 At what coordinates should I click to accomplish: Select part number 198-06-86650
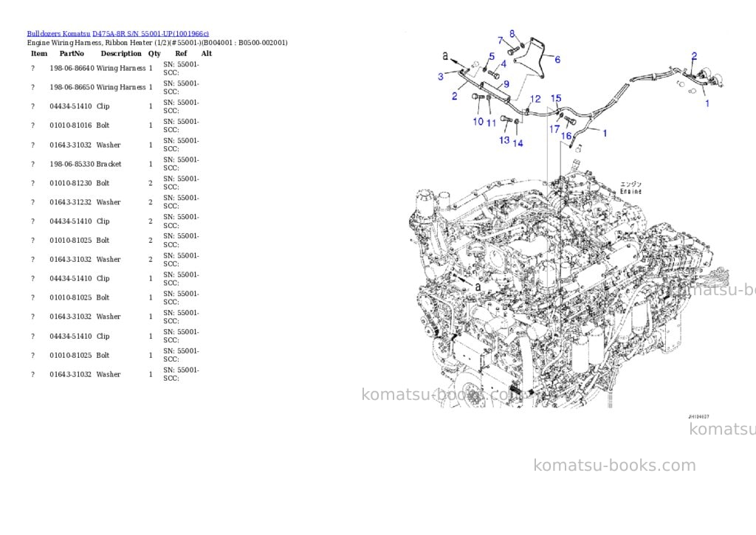point(72,87)
